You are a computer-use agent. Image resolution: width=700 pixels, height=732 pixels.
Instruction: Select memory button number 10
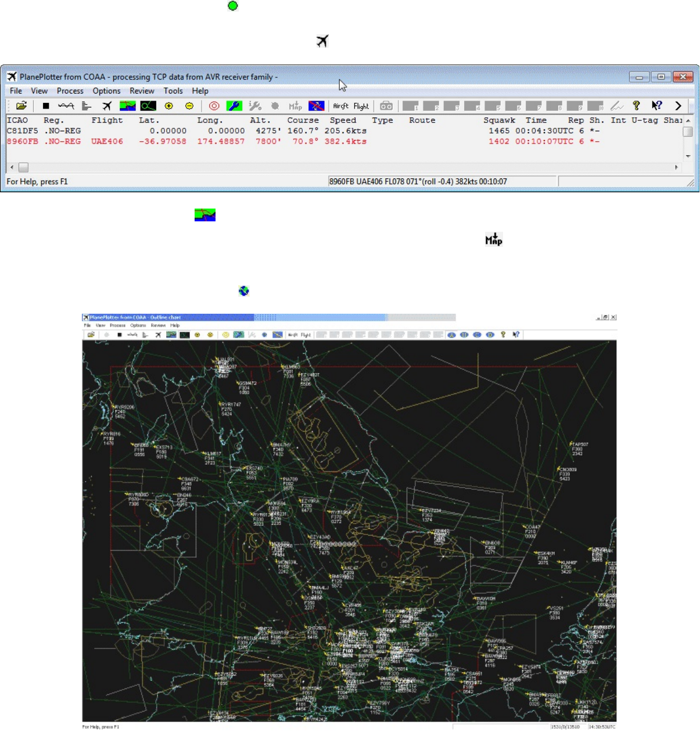[x=595, y=106]
